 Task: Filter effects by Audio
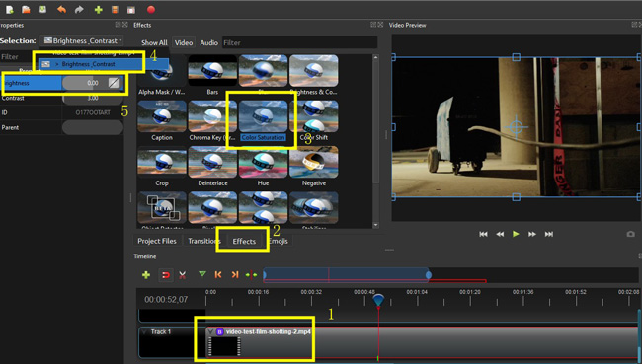pos(208,42)
